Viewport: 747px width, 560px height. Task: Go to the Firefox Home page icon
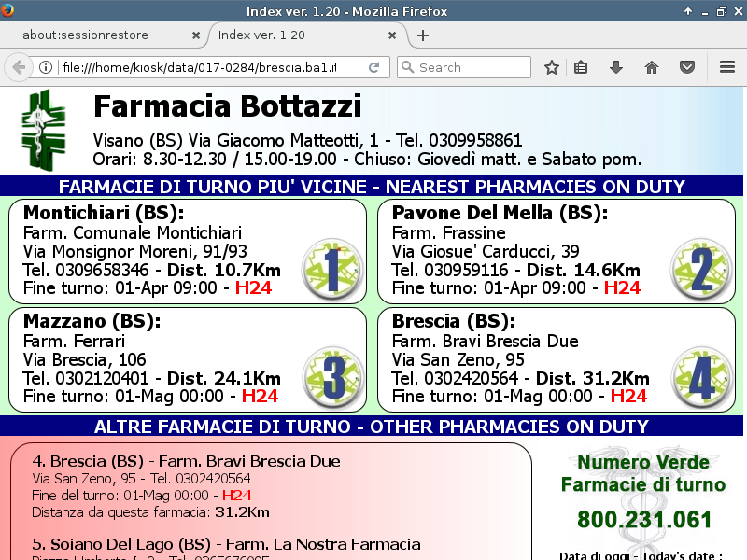652,67
